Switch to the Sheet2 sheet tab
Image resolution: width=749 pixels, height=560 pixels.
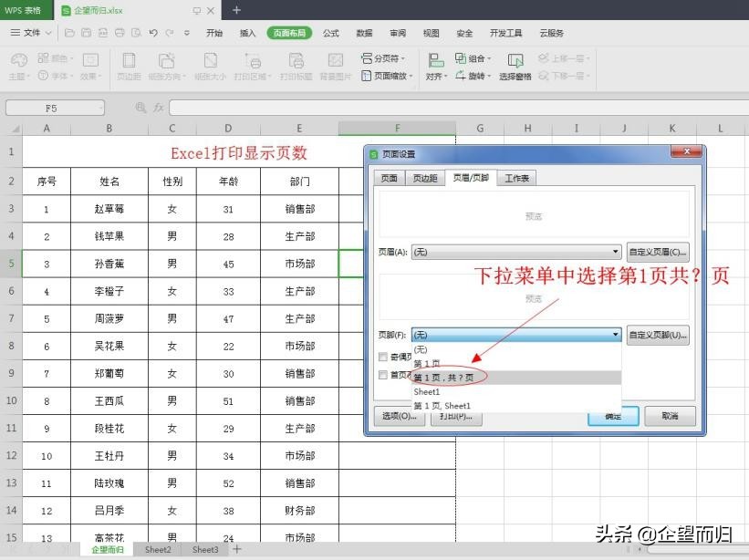click(x=158, y=549)
